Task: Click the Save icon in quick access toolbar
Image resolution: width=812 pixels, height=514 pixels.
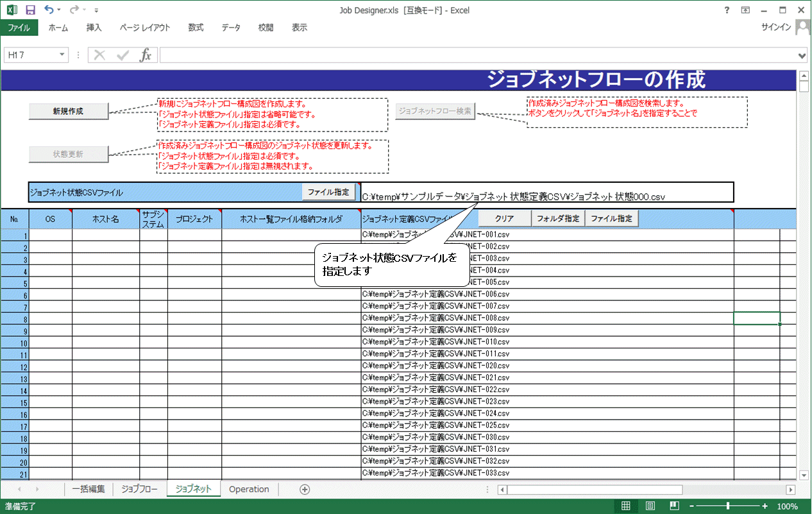Action: tap(30, 10)
